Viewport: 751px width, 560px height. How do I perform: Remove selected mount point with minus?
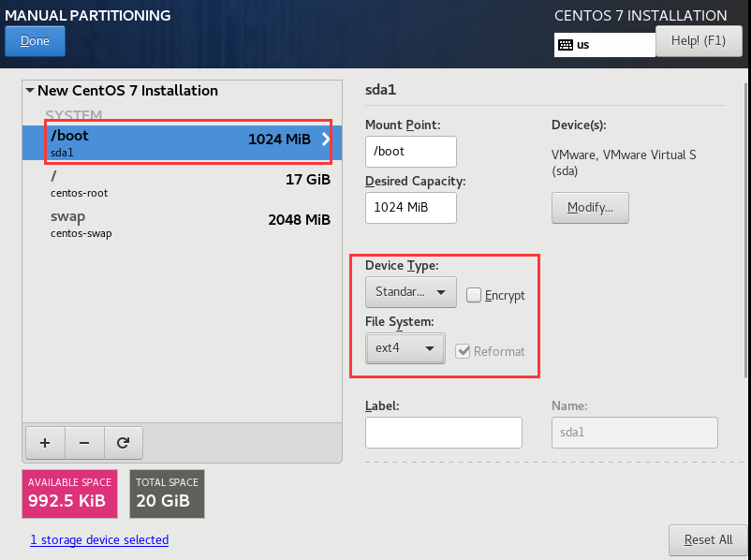[84, 443]
